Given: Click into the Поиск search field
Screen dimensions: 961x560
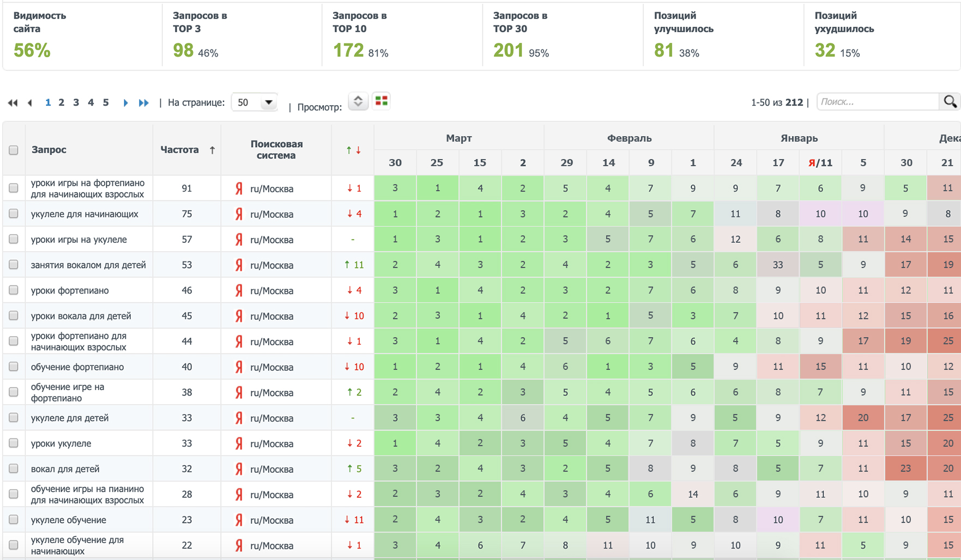Looking at the screenshot, I should pos(878,102).
